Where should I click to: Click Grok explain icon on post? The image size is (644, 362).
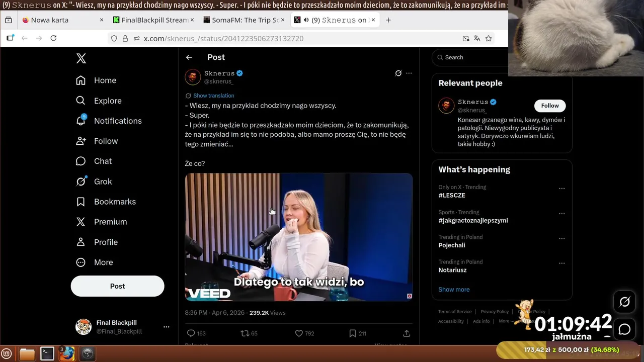[x=398, y=73]
